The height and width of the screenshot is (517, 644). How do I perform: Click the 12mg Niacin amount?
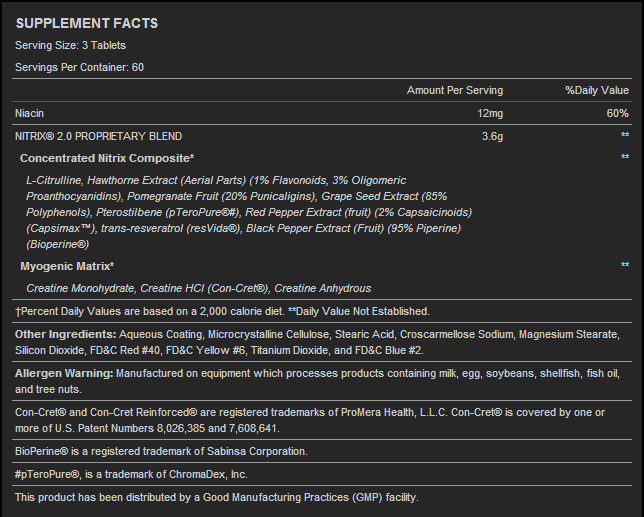(490, 113)
